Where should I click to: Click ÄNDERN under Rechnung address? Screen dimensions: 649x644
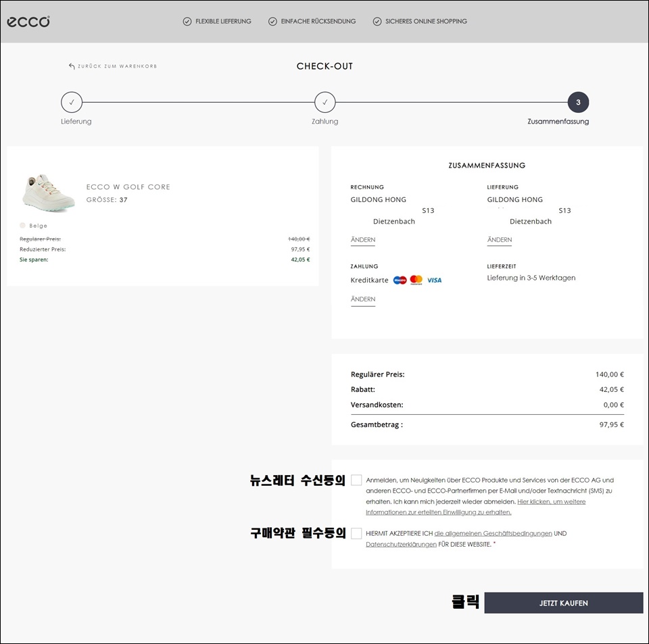[x=363, y=240]
